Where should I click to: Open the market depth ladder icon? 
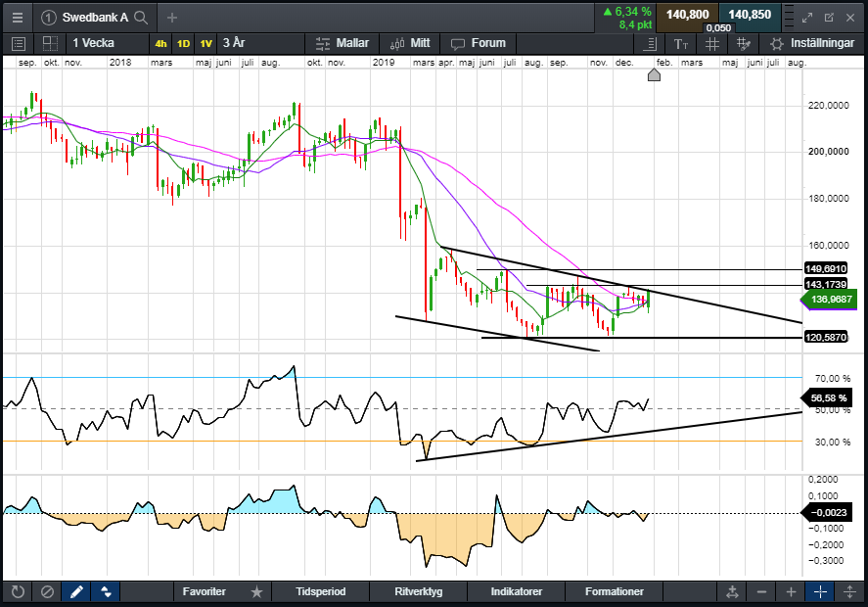click(x=790, y=18)
